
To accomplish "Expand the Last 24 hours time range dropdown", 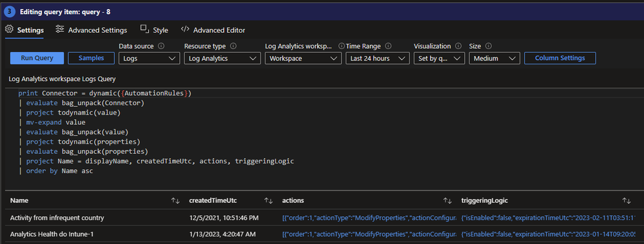I will click(x=378, y=58).
